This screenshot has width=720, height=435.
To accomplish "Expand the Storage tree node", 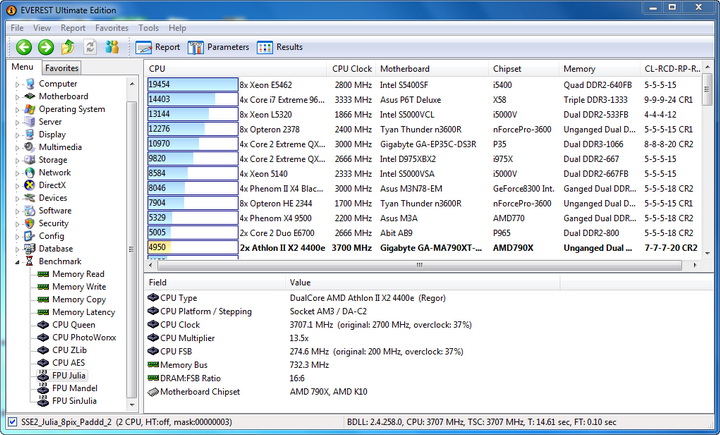I will tap(17, 160).
